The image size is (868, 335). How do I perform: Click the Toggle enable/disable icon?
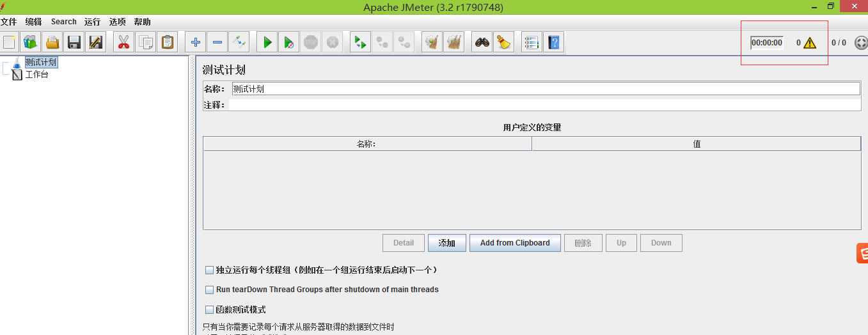pyautogui.click(x=239, y=43)
